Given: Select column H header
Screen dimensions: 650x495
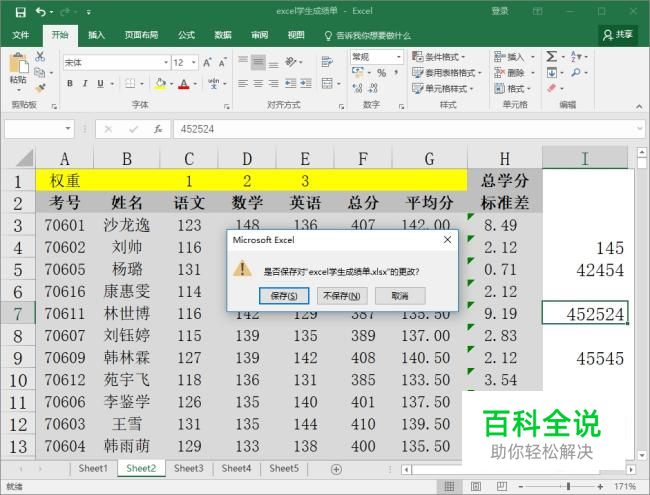Looking at the screenshot, I should coord(504,158).
